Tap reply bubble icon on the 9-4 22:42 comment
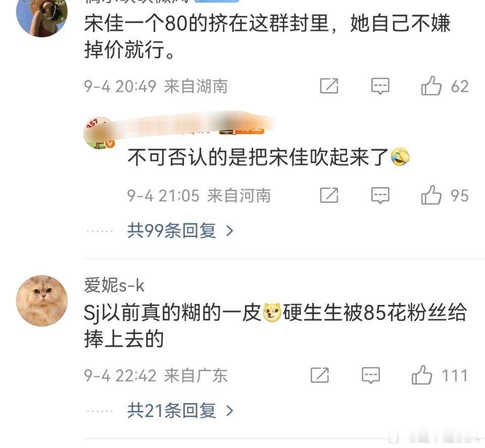 371,375
